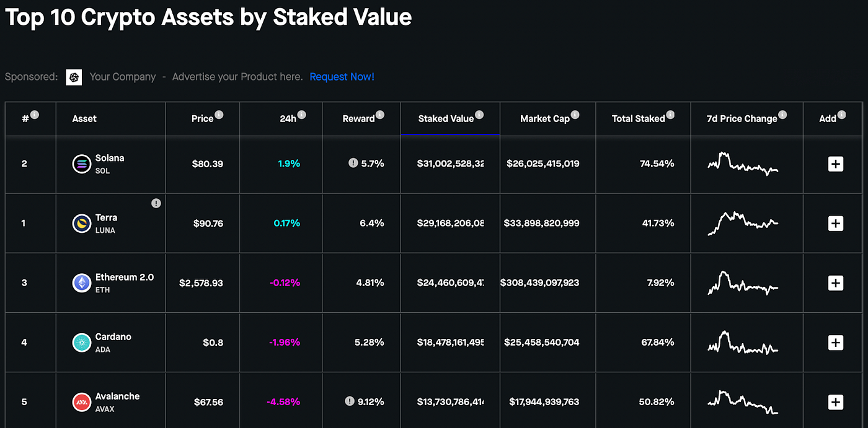Click the Ethereum 2.0 logo icon
This screenshot has height=428, width=868.
tap(82, 283)
